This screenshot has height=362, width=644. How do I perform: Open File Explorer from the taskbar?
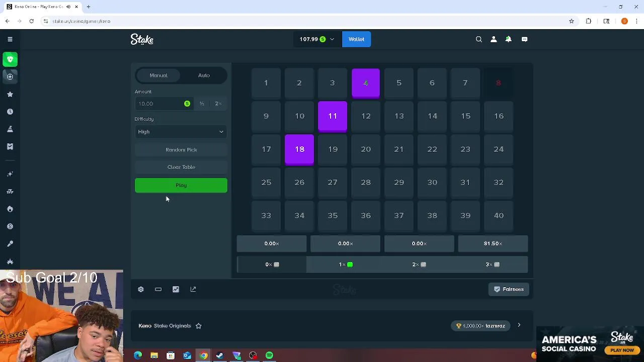pos(154,355)
